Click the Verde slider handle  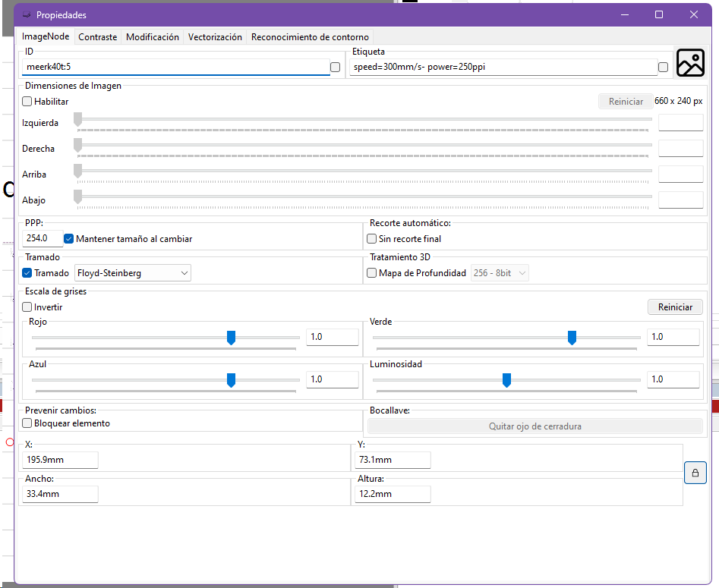572,338
